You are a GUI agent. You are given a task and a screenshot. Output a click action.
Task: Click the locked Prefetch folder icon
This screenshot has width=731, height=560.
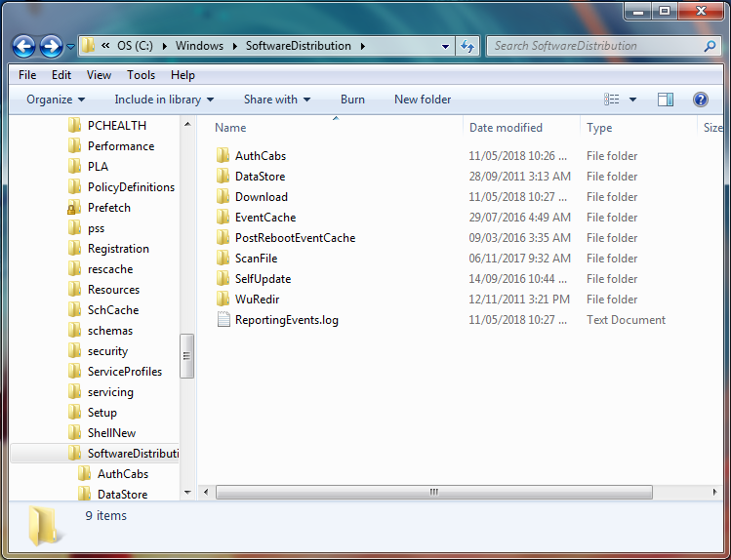(73, 208)
